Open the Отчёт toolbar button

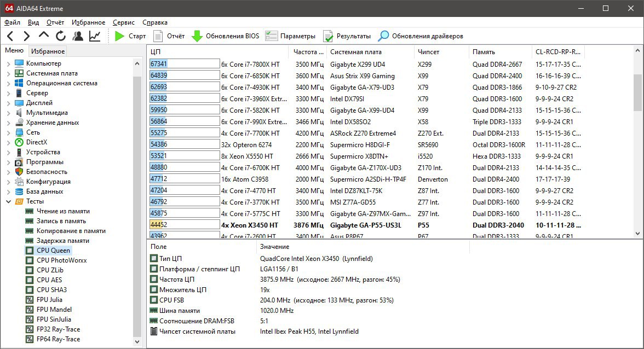coord(169,36)
